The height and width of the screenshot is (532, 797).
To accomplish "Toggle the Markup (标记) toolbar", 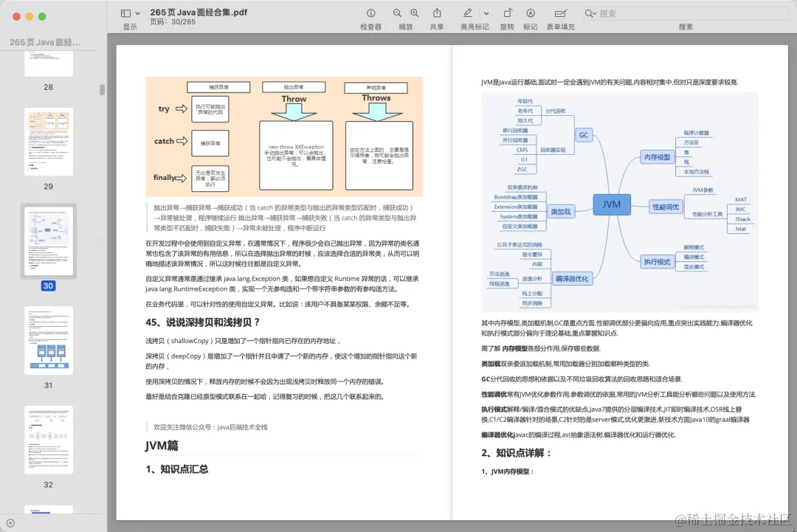I will 531,13.
